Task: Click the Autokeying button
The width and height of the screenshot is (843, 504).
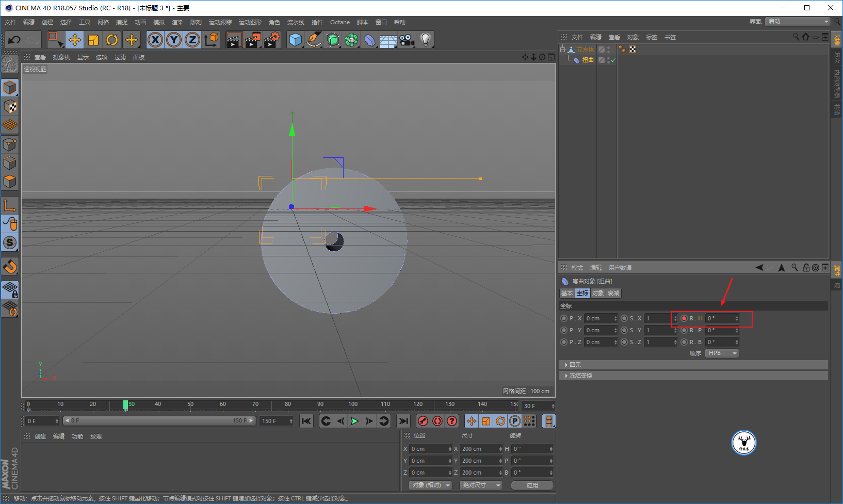Action: tap(437, 421)
